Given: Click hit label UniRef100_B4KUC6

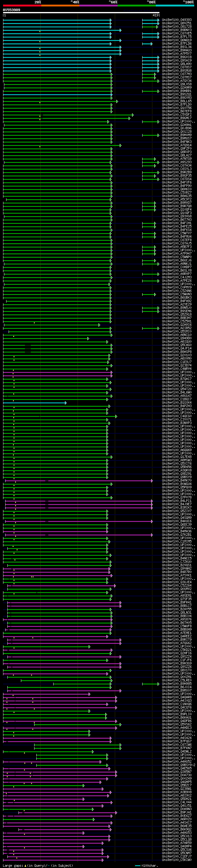Looking at the screenshot, I should (x=177, y=521).
